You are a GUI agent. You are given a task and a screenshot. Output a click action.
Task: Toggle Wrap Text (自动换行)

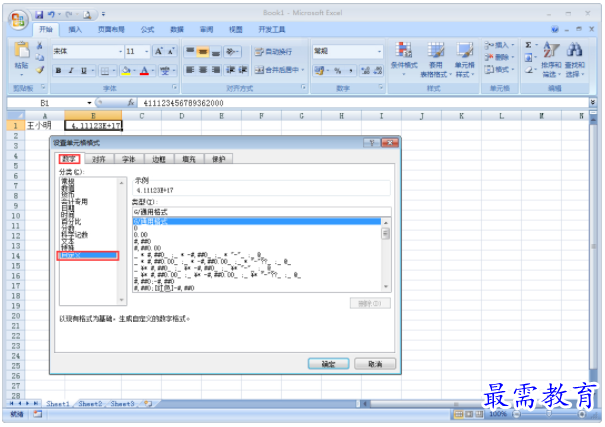coord(274,52)
